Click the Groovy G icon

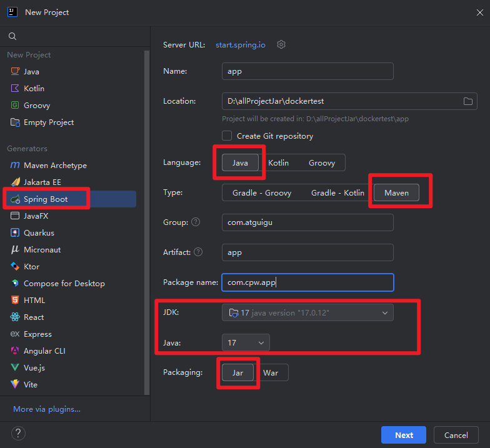pos(15,105)
